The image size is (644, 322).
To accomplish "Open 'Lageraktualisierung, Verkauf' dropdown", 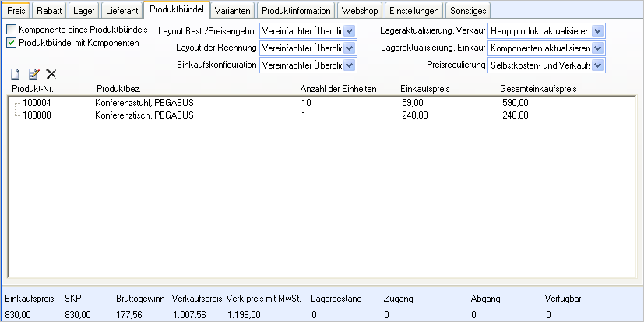I will (597, 31).
